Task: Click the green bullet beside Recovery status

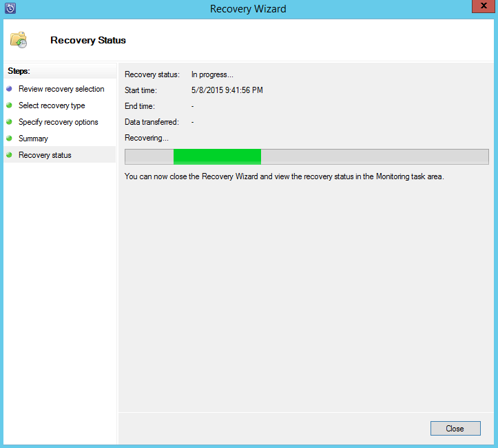Action: [9, 155]
